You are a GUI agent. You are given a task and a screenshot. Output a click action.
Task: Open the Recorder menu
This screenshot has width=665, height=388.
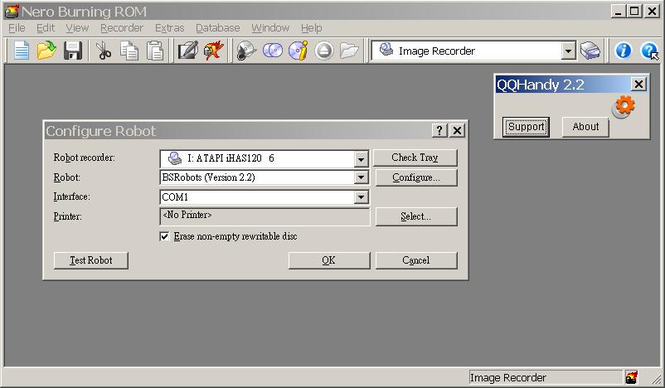point(122,28)
